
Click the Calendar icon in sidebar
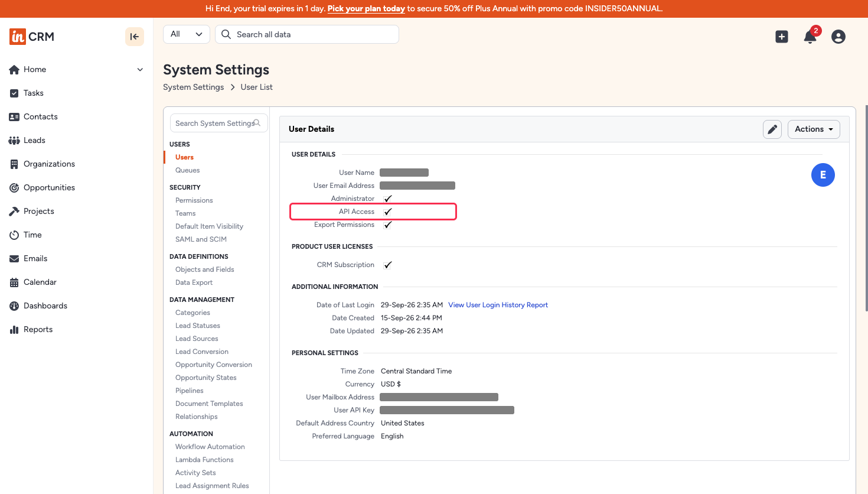[14, 282]
